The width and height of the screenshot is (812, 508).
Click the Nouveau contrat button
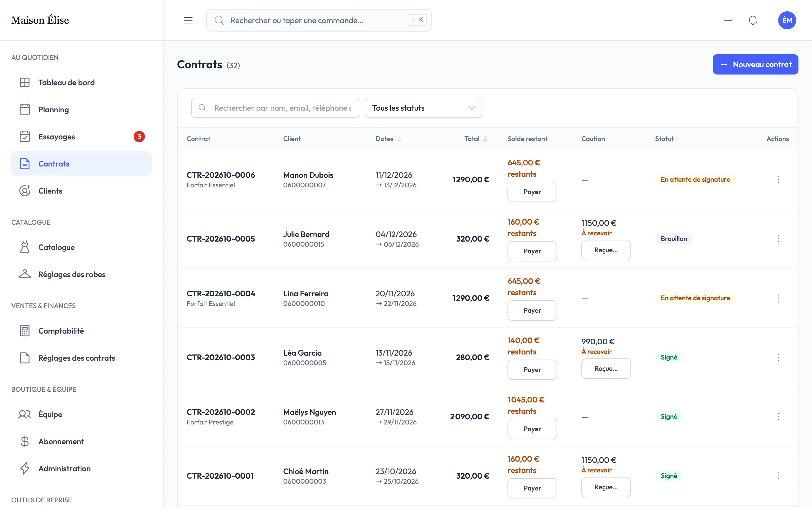pyautogui.click(x=755, y=65)
